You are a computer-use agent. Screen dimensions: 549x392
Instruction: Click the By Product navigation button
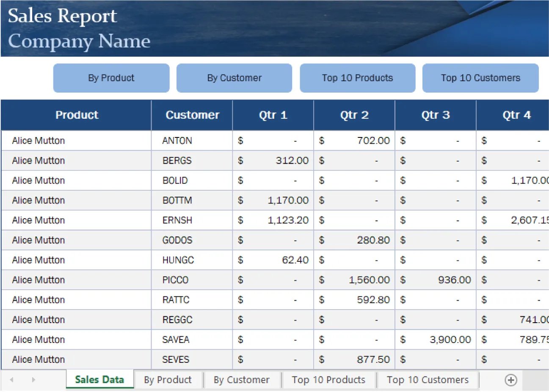[x=111, y=78]
